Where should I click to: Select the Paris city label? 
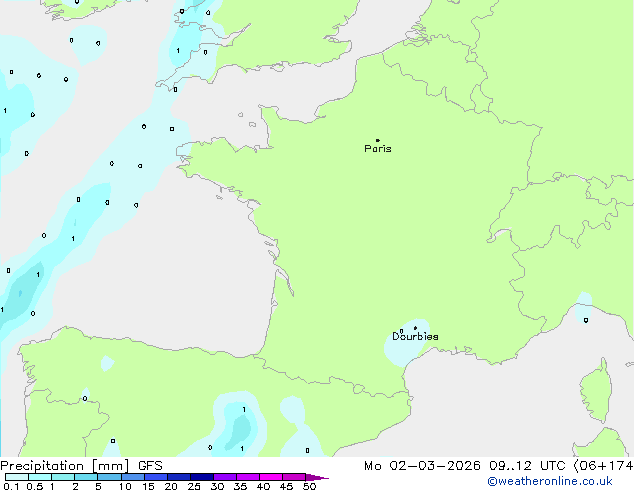378,149
